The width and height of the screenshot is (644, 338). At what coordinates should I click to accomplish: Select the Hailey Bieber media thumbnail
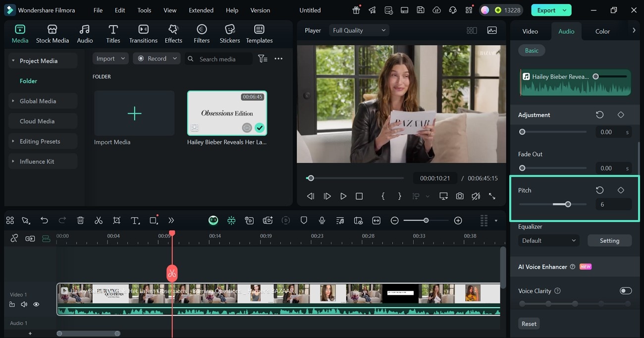click(x=227, y=113)
